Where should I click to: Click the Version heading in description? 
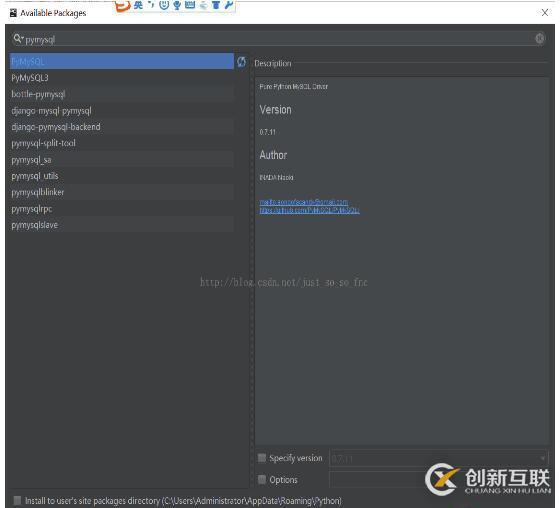point(275,110)
